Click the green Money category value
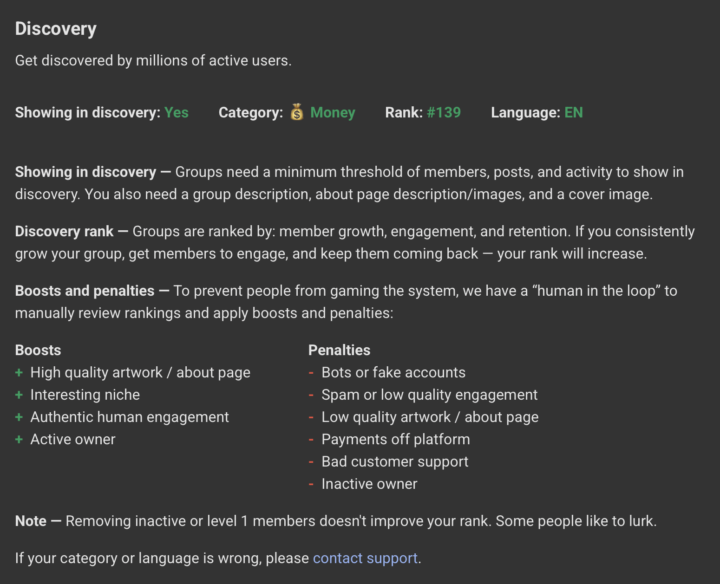This screenshot has width=720, height=584. (x=332, y=112)
